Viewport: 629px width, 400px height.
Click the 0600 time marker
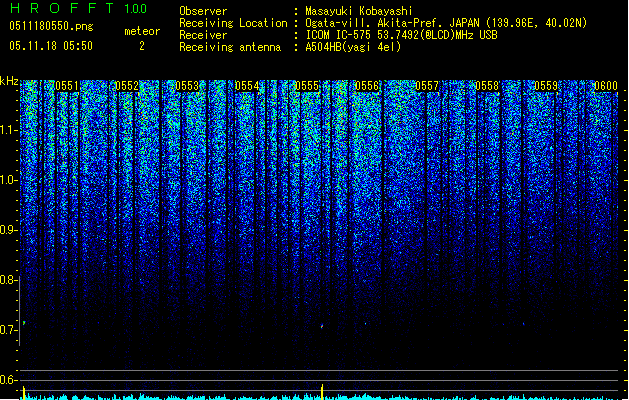tap(606, 86)
